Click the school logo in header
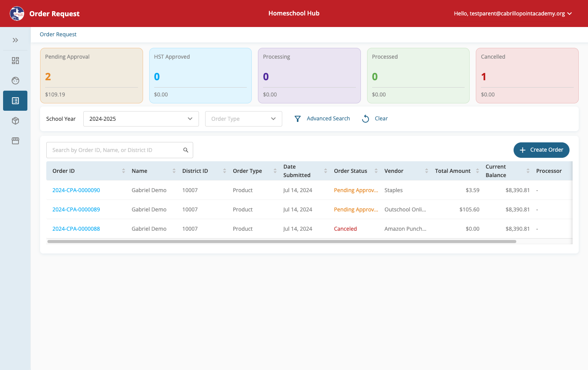Viewport: 588px width, 370px height. tap(17, 14)
